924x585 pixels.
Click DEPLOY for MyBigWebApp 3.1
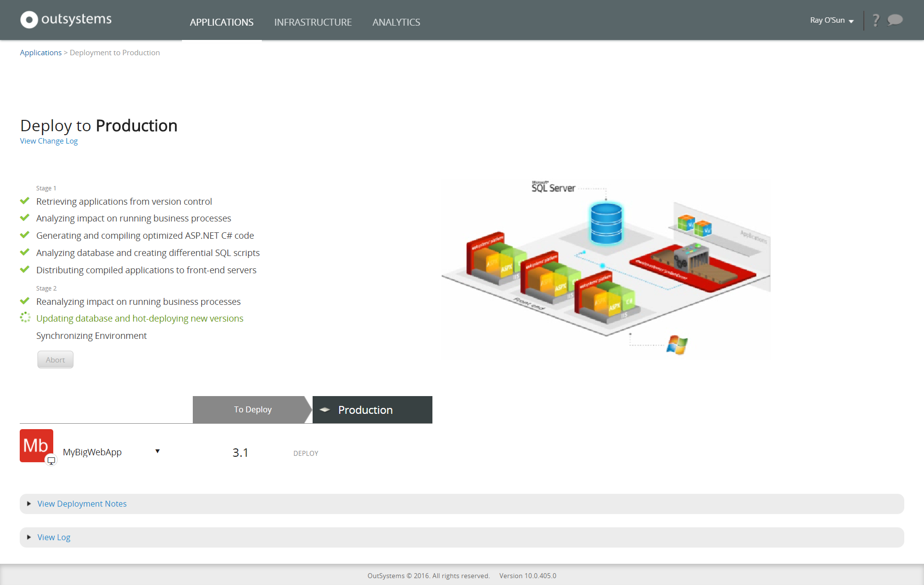pyautogui.click(x=306, y=453)
